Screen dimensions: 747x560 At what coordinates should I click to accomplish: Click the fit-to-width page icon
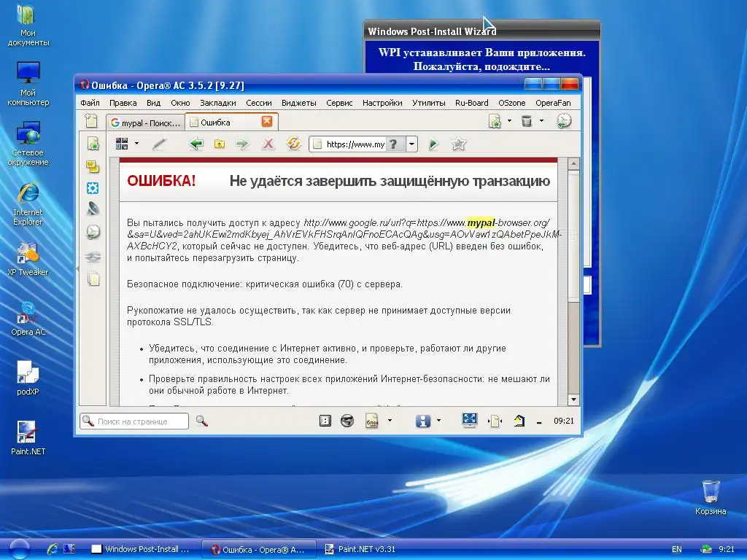pos(495,421)
